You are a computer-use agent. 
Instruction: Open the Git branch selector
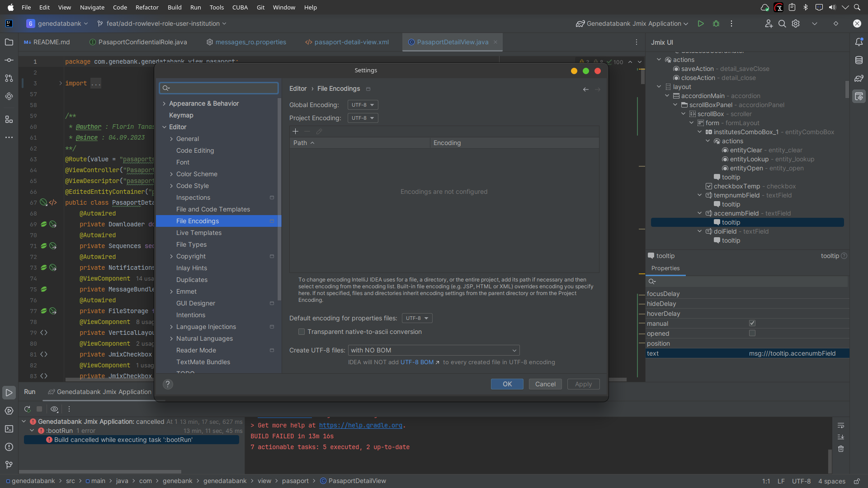tap(162, 23)
